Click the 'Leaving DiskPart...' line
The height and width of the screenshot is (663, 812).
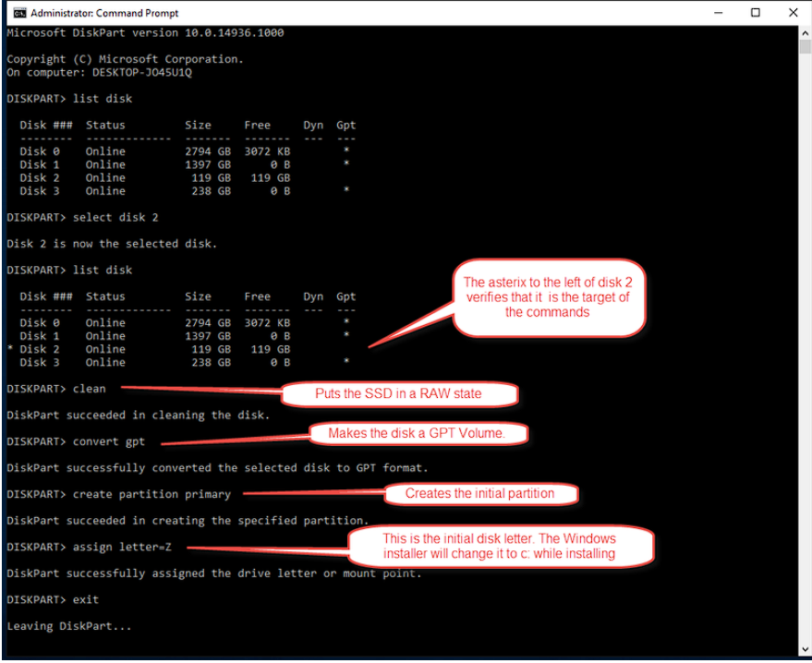(69, 626)
